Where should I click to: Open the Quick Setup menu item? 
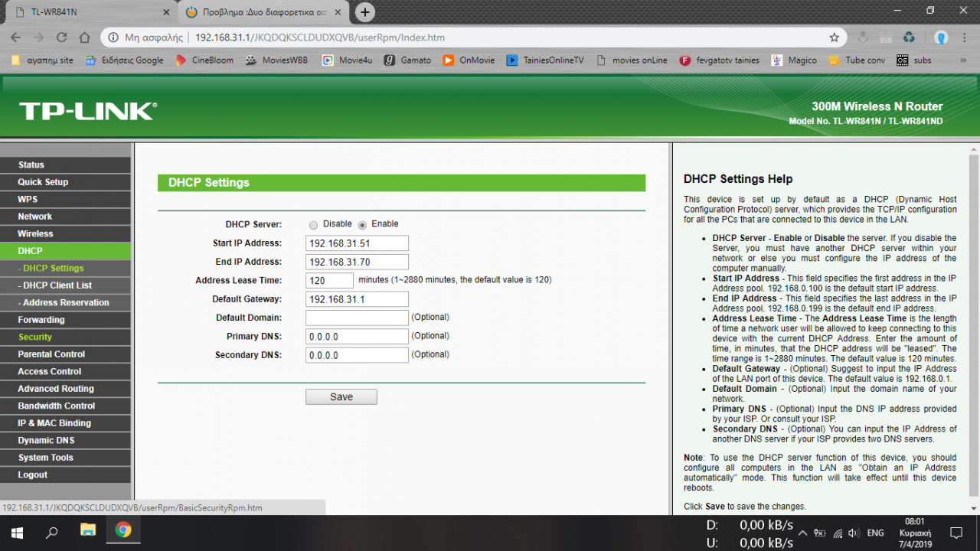(65, 182)
